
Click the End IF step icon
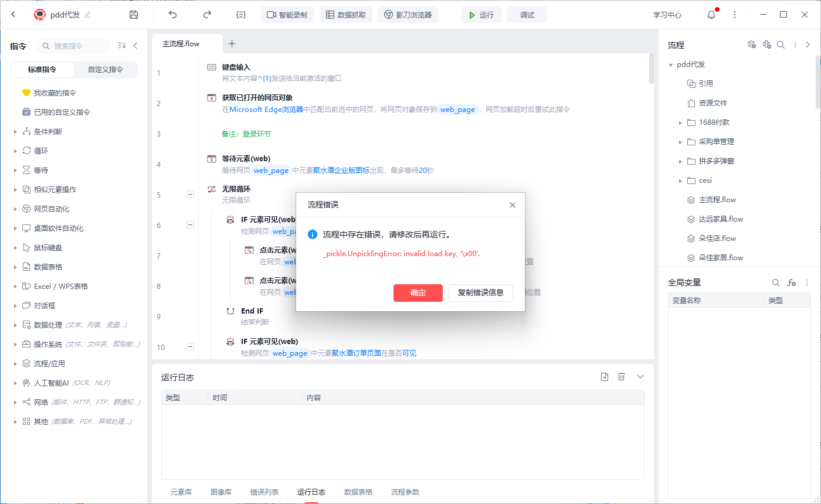230,311
